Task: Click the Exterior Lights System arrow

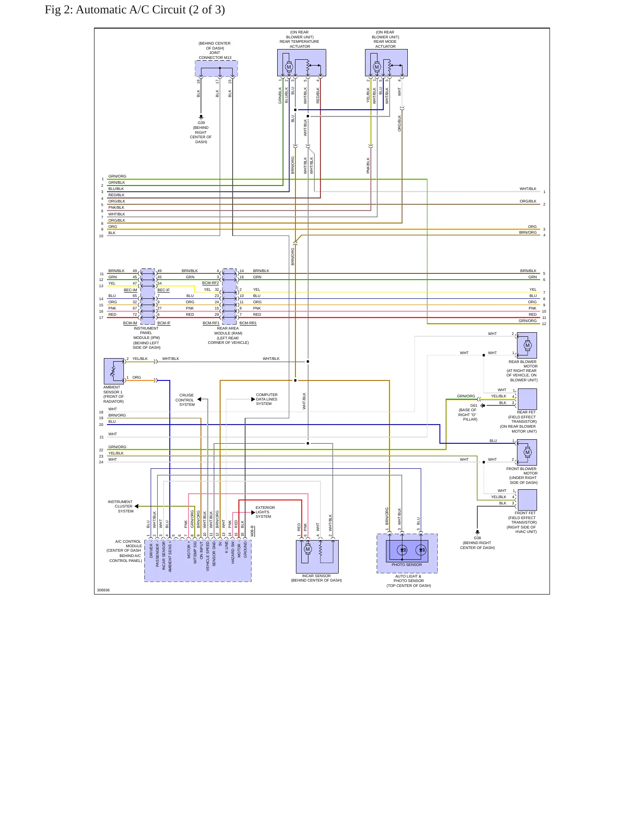Action: pyautogui.click(x=254, y=512)
